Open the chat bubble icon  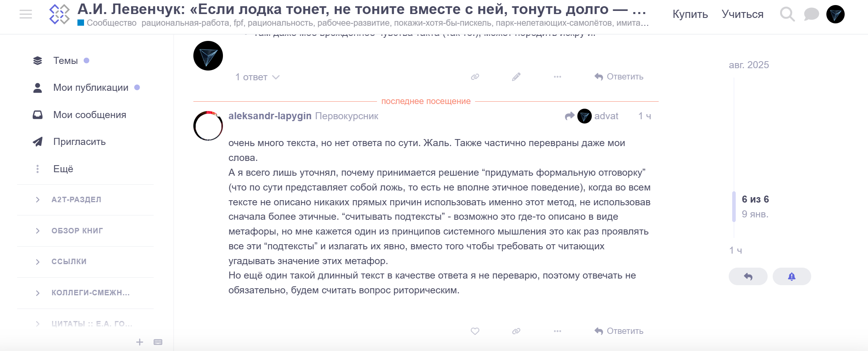click(811, 14)
